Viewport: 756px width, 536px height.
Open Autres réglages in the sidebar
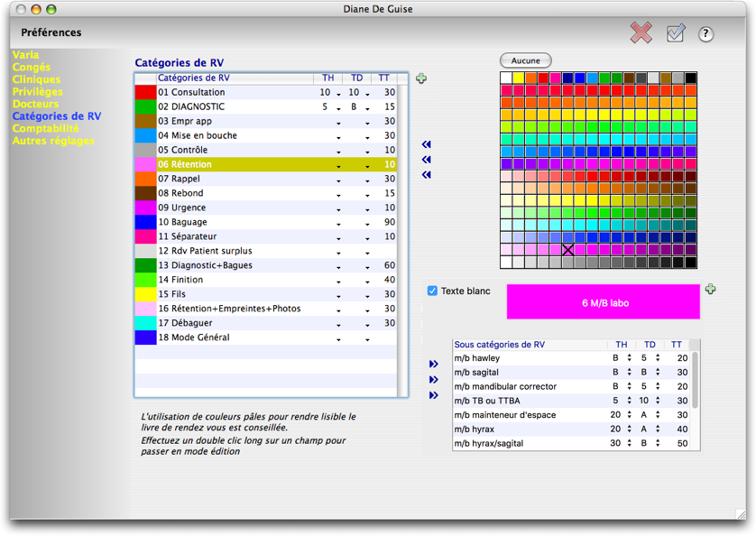pos(53,141)
